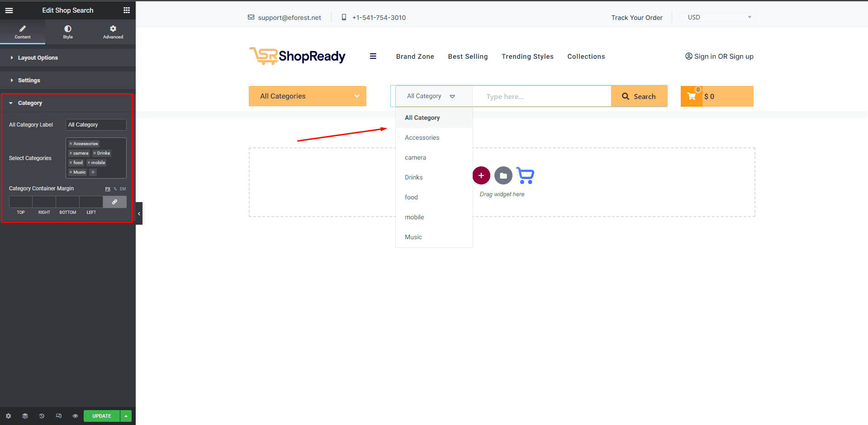Expand the Settings section
This screenshot has width=868, height=425.
(x=29, y=80)
